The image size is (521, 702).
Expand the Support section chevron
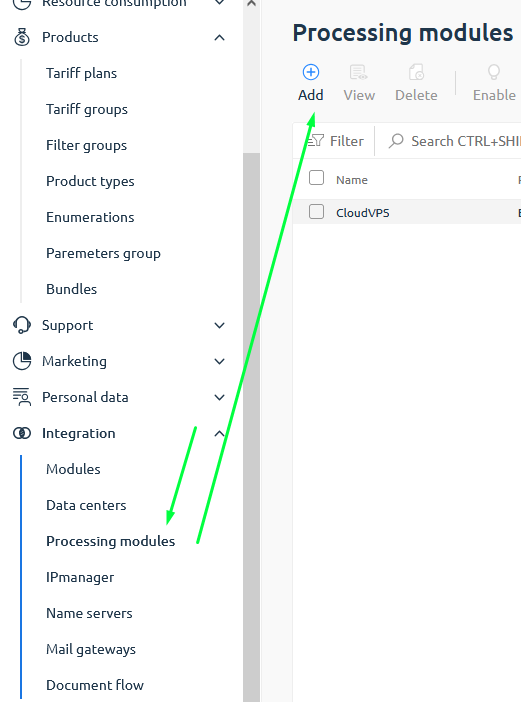pos(219,325)
